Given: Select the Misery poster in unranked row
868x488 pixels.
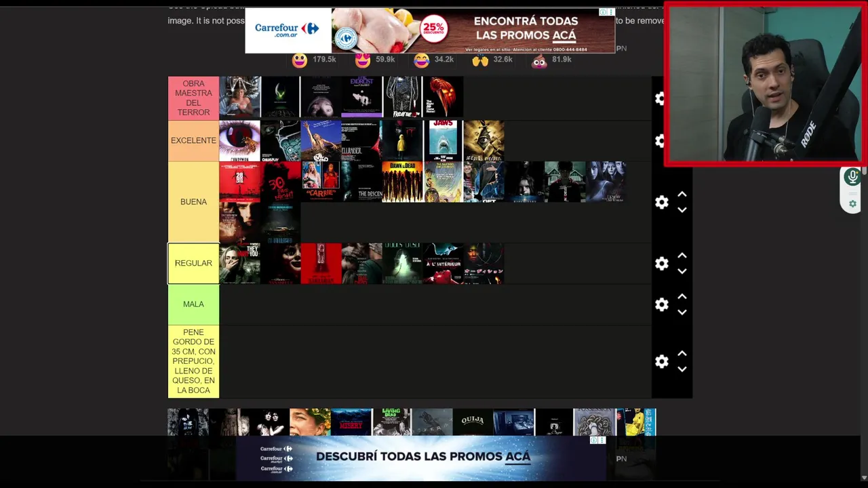Looking at the screenshot, I should tap(351, 422).
